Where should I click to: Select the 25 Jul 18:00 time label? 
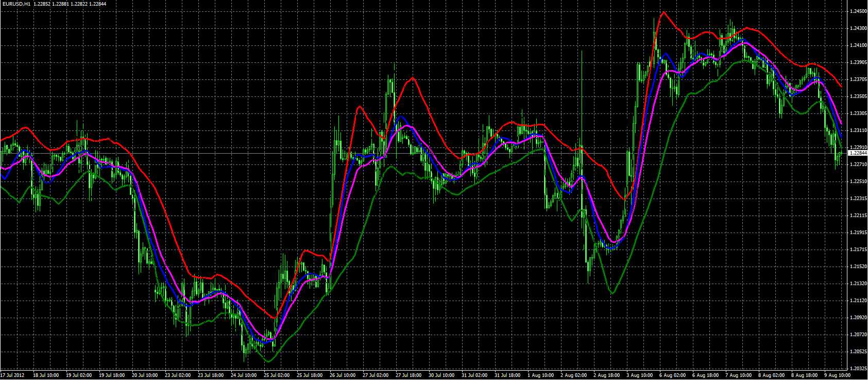coord(310,375)
